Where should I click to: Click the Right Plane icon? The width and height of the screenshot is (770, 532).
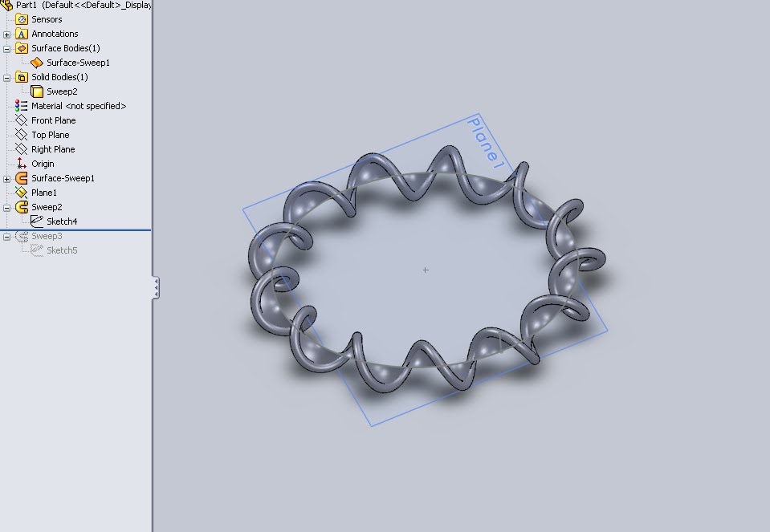tap(21, 149)
